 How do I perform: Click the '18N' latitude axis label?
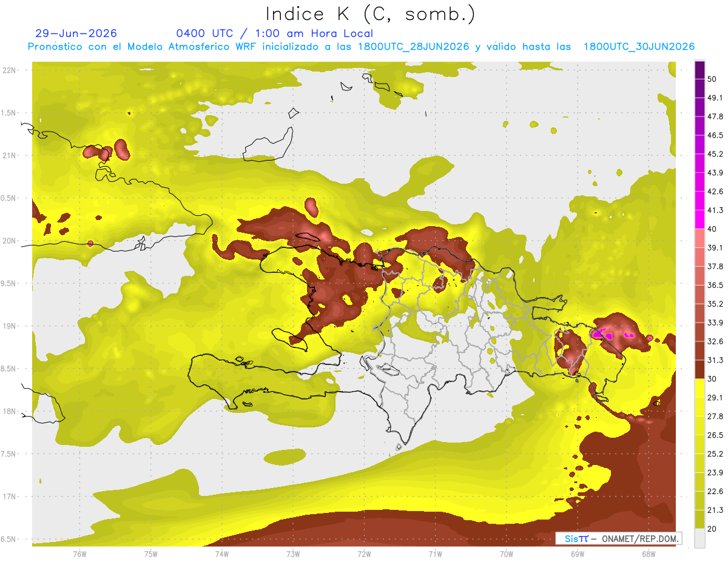(9, 412)
